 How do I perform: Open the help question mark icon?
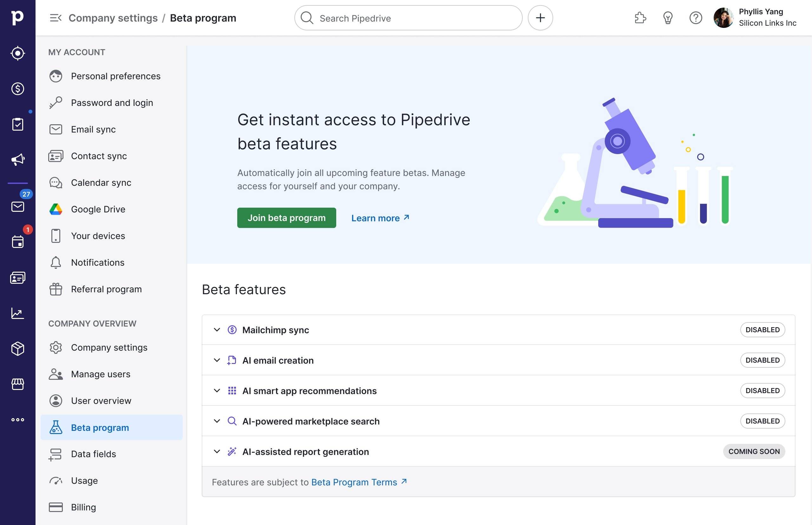695,18
